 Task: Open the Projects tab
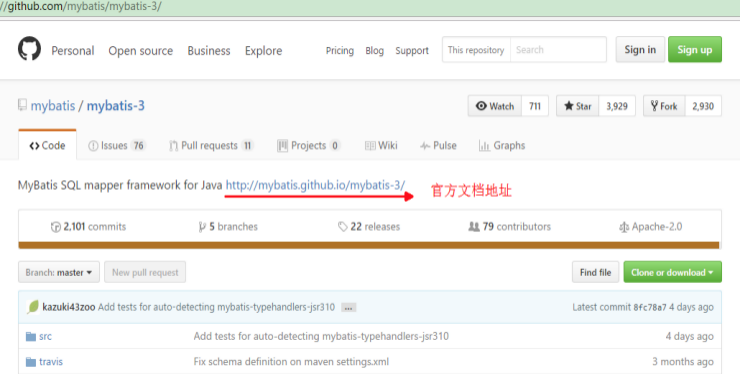click(309, 146)
